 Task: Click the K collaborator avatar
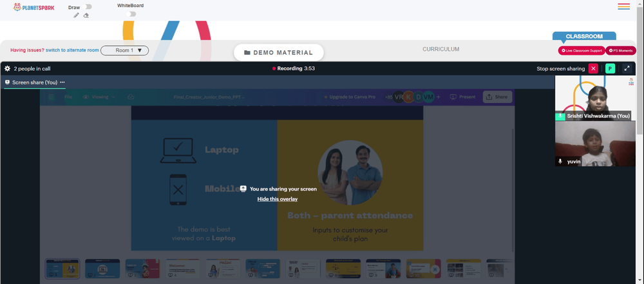(x=408, y=97)
